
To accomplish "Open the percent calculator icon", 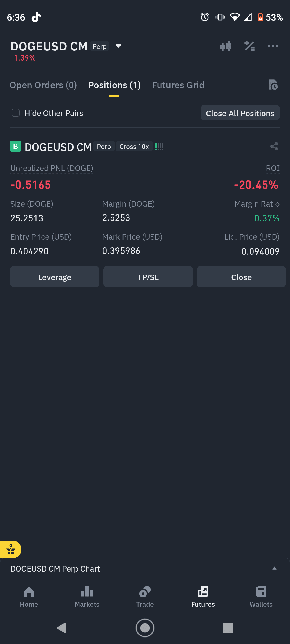I will (x=249, y=46).
